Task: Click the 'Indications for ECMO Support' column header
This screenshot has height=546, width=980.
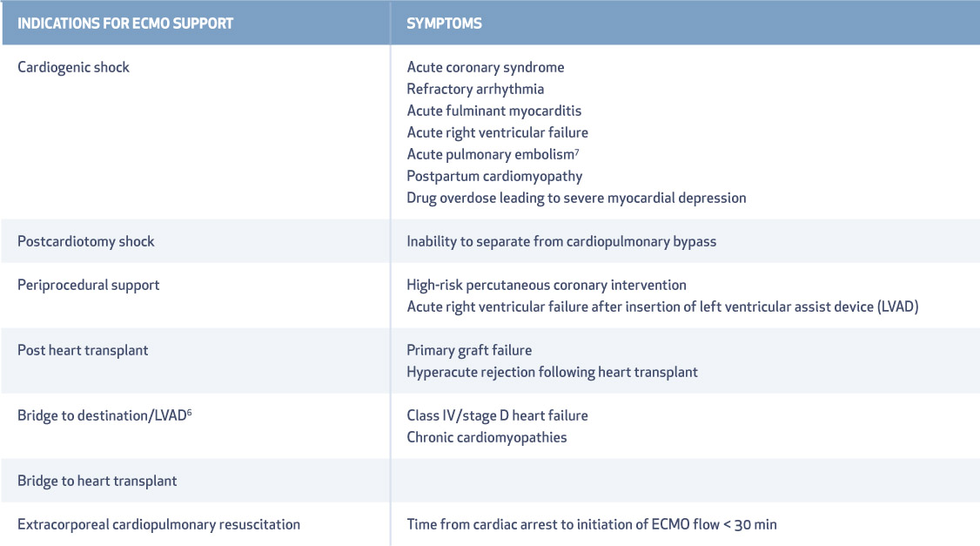Action: click(125, 24)
